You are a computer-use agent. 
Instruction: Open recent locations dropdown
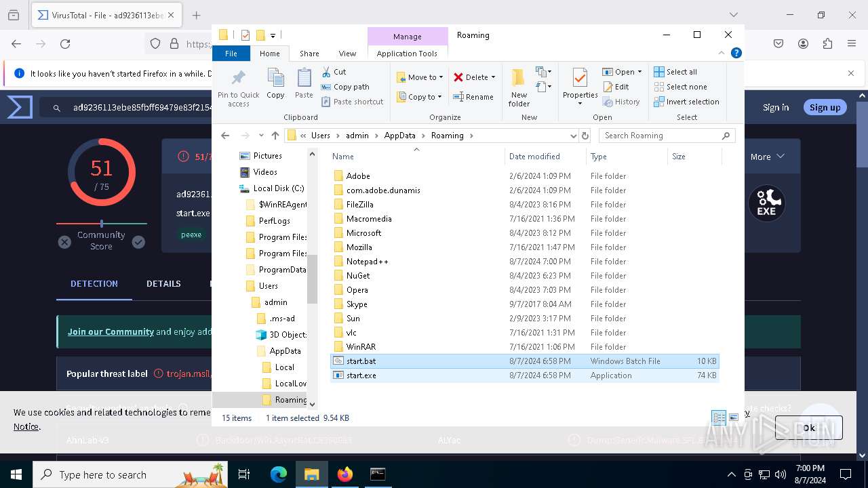261,136
